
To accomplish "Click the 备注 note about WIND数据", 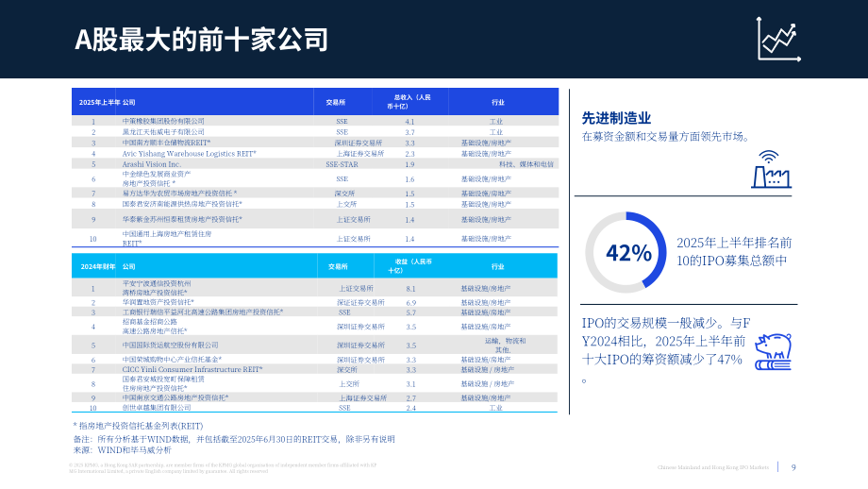I will point(234,439).
